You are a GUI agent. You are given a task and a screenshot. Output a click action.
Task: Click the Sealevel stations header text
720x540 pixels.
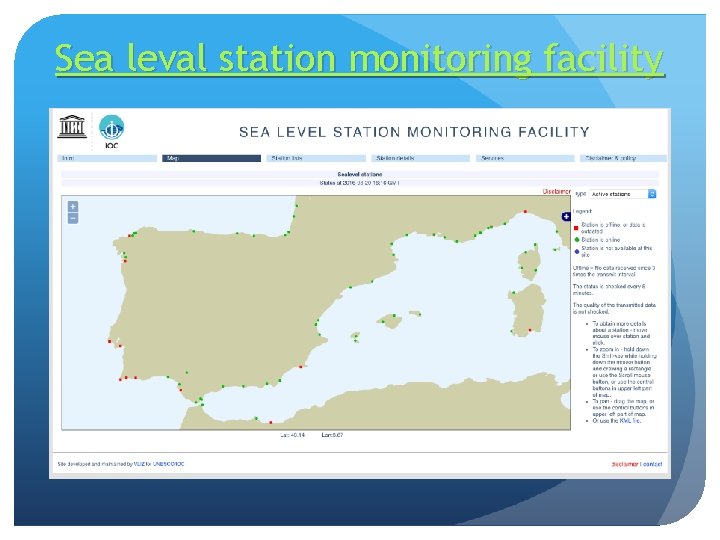[360, 174]
